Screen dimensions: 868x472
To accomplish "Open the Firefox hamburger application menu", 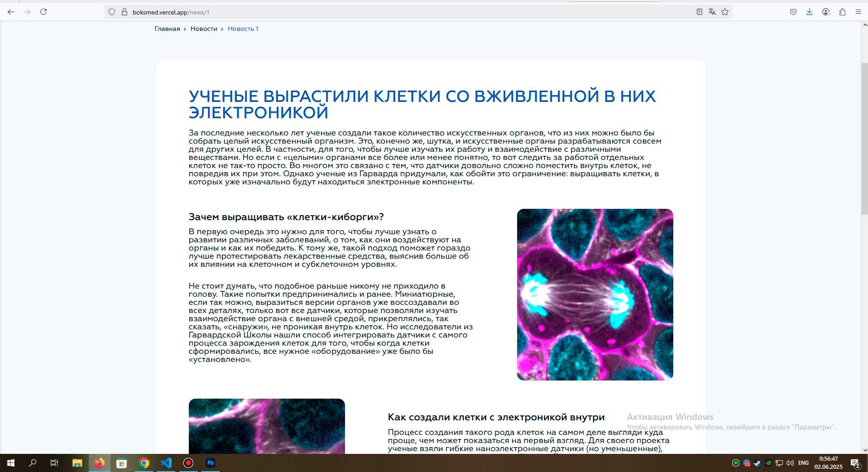I will click(858, 12).
